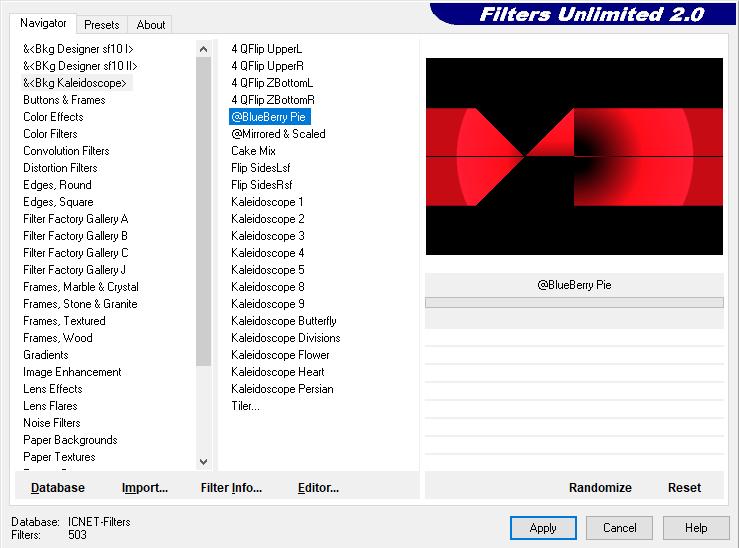This screenshot has height=548, width=739.
Task: Choose the 4 QFlip ZBottomR filter
Action: coord(273,100)
